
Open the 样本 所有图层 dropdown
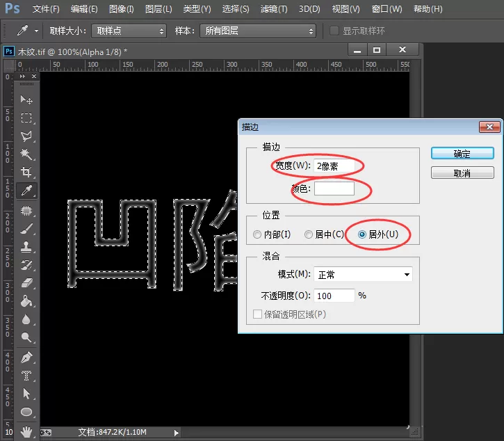point(258,31)
